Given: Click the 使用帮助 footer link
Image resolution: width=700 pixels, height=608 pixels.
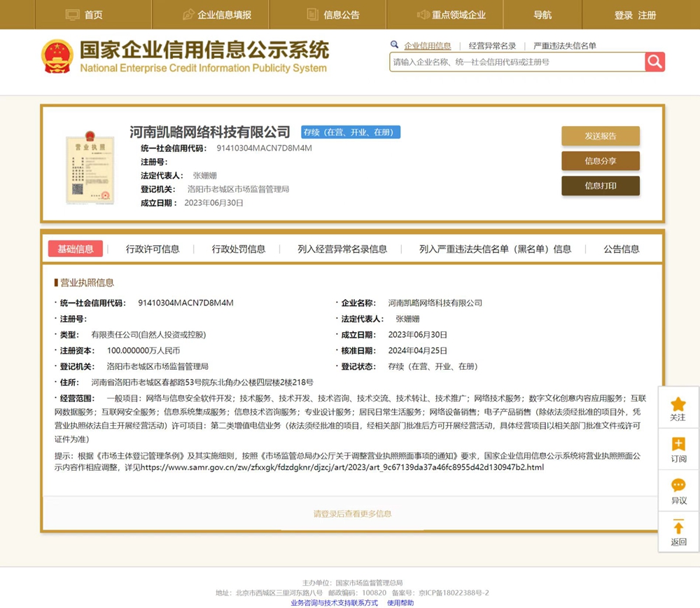Looking at the screenshot, I should [400, 603].
